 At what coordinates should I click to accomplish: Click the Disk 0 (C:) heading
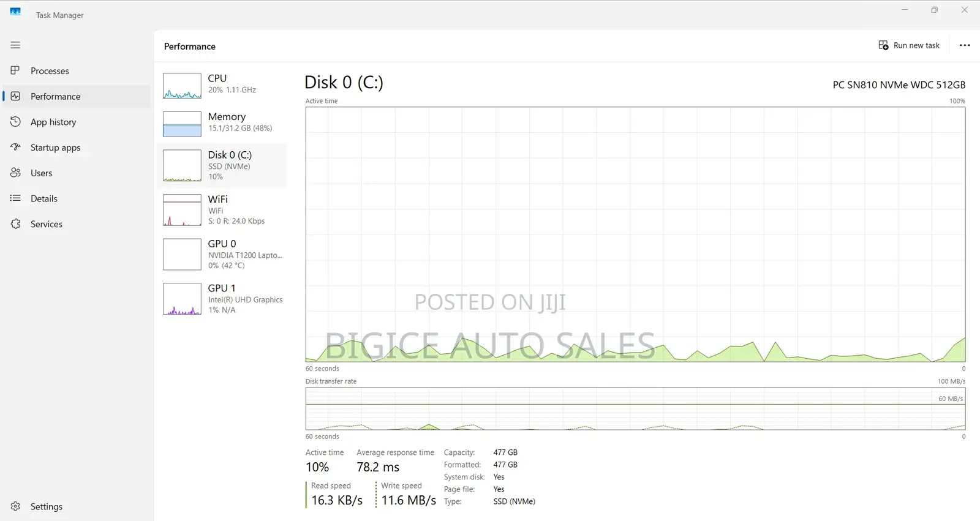[x=344, y=82]
